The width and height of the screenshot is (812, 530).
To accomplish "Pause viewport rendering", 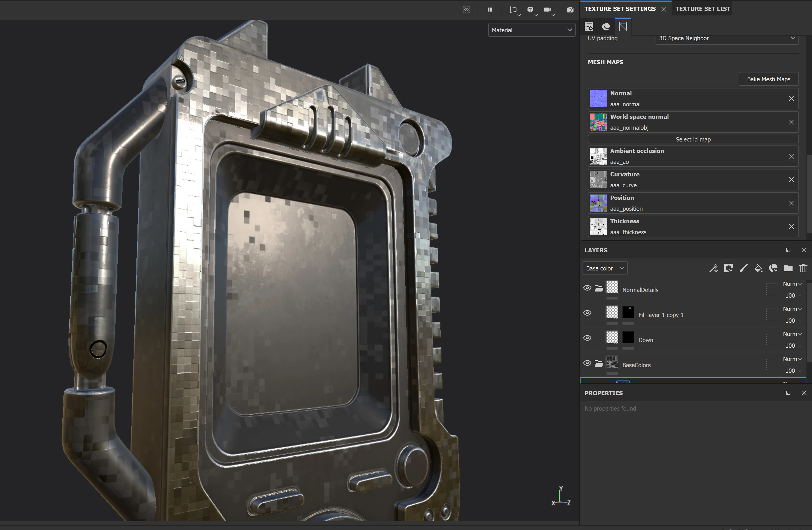I will pyautogui.click(x=490, y=10).
